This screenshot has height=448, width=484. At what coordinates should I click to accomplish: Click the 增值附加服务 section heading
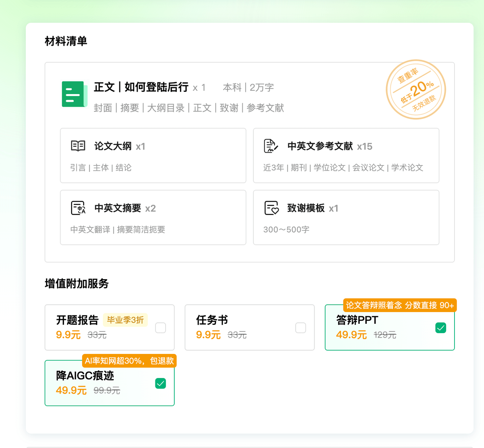[x=77, y=283]
